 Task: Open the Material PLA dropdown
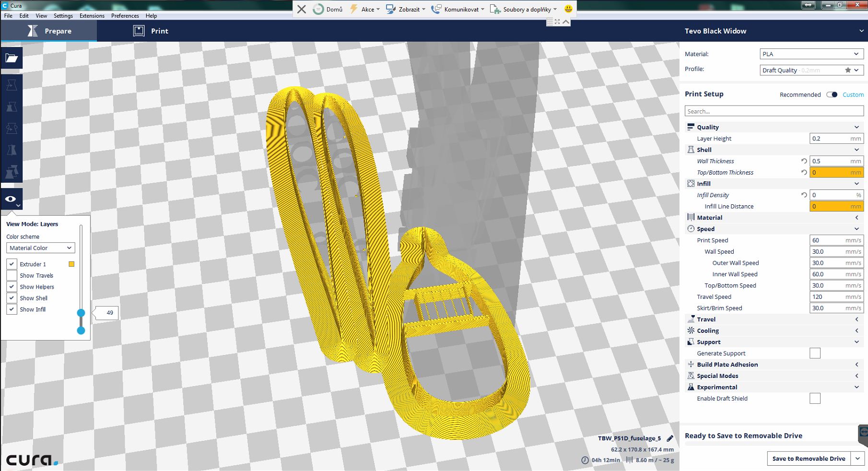pos(811,54)
